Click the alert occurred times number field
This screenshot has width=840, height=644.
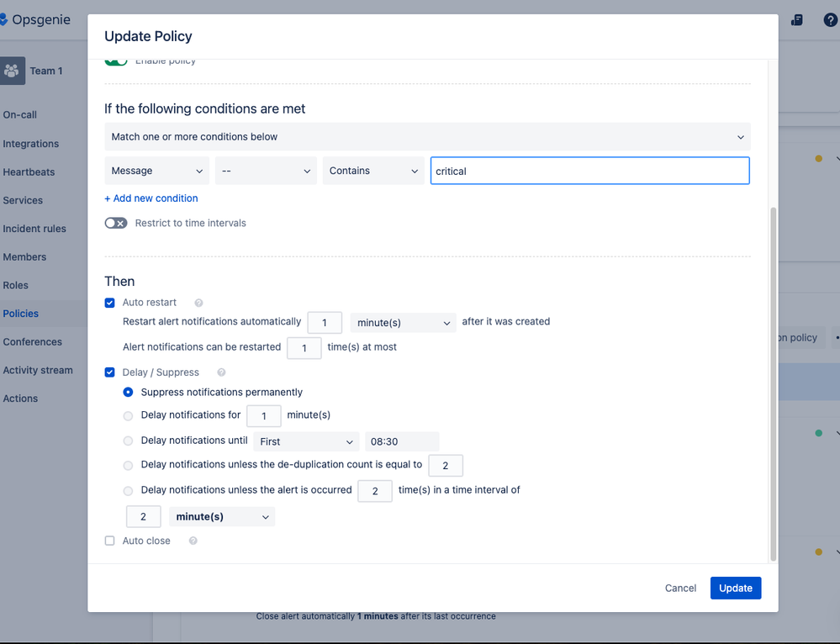click(x=375, y=491)
